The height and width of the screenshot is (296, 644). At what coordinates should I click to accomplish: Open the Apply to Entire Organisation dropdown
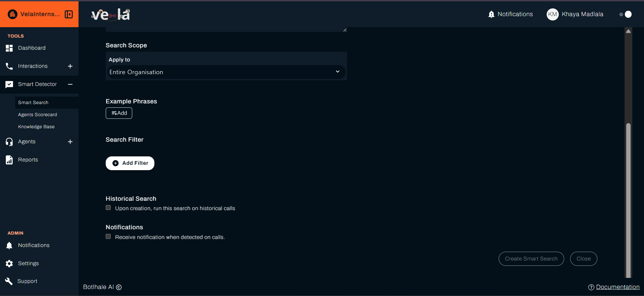pos(226,72)
